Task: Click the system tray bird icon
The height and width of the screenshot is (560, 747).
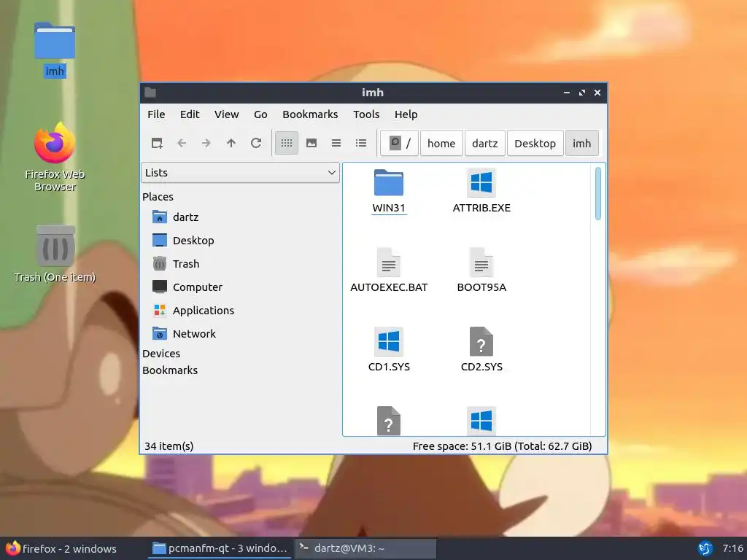Action: pyautogui.click(x=705, y=548)
